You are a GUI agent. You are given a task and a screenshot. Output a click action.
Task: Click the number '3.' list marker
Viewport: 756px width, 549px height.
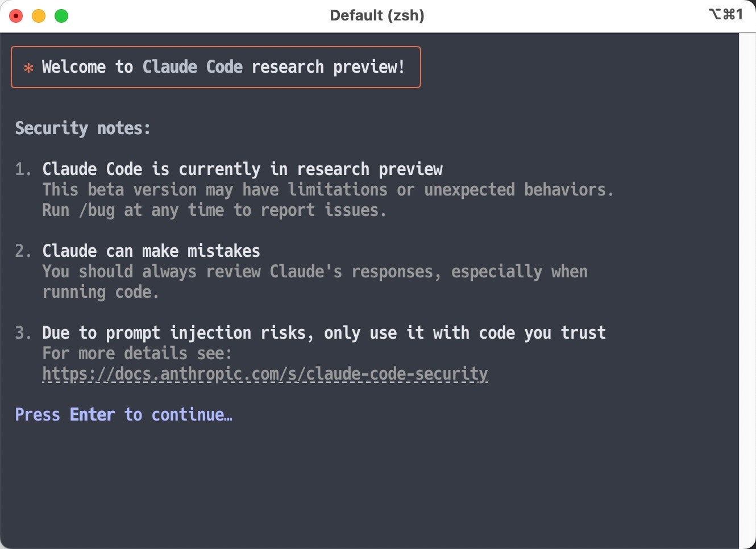(x=23, y=333)
